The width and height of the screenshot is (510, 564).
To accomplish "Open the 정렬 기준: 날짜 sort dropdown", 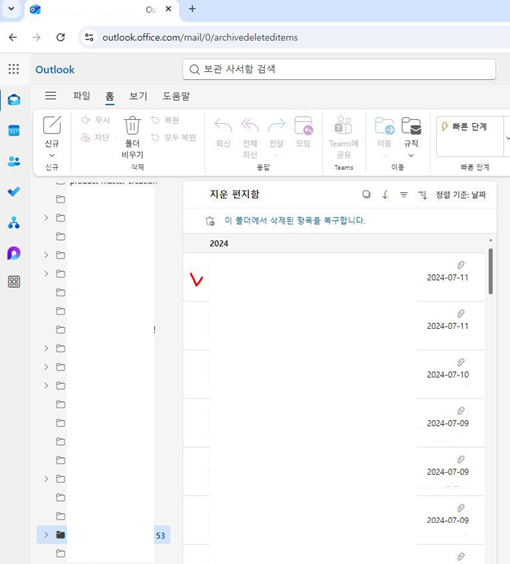I will [461, 195].
